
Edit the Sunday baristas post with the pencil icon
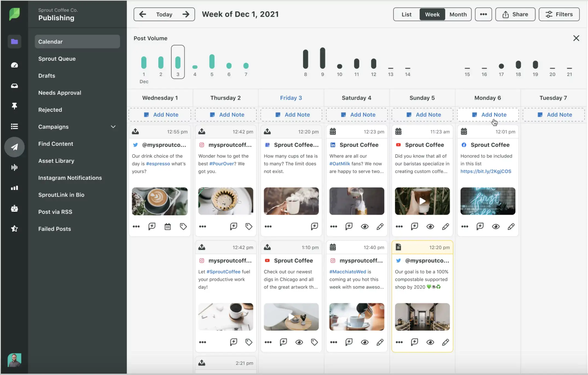[x=446, y=226]
